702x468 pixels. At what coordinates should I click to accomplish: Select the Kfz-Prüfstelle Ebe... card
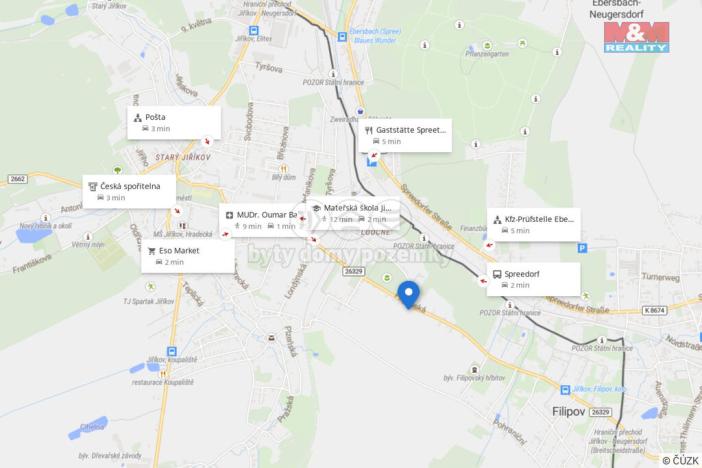[x=534, y=224]
